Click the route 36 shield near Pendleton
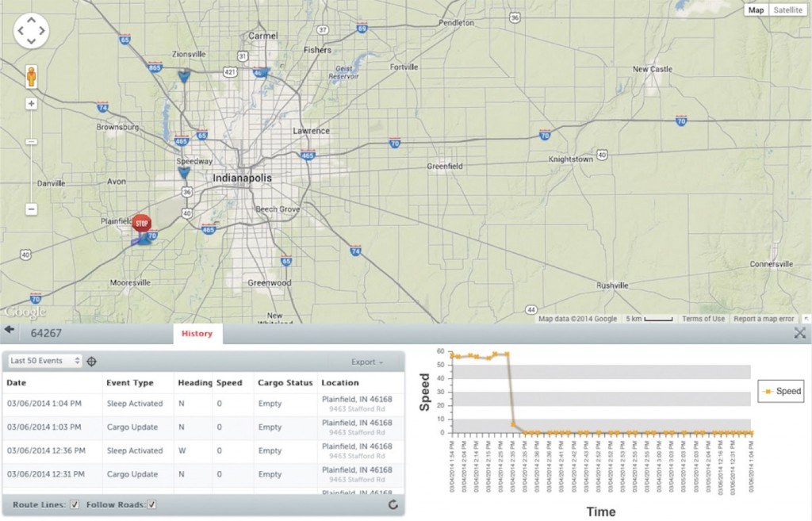Image resolution: width=812 pixels, height=521 pixels. (514, 17)
